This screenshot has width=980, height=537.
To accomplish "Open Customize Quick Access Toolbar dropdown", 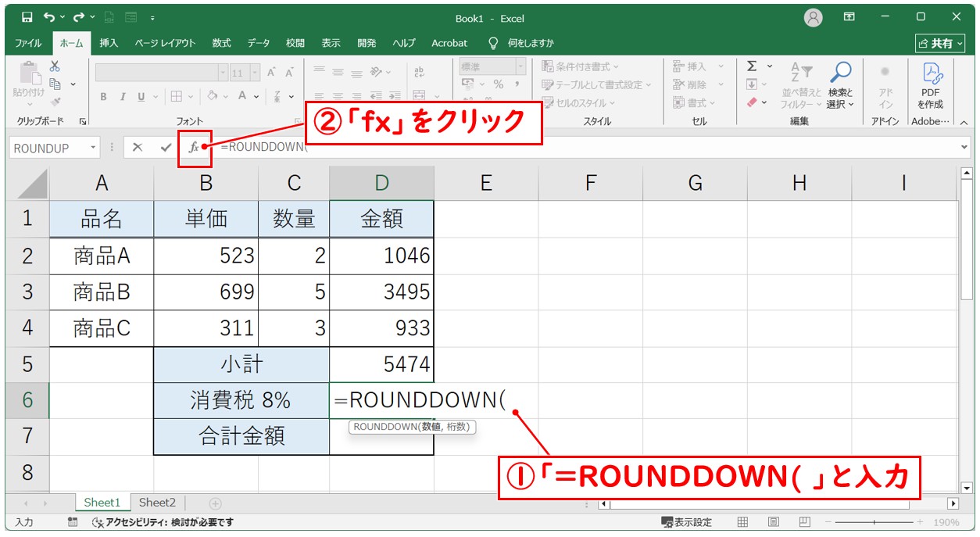I will [x=152, y=17].
